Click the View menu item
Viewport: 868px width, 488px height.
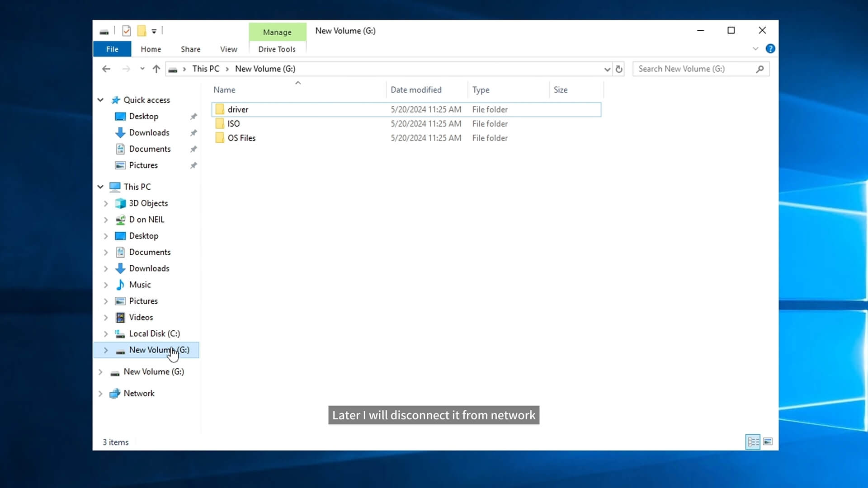[x=229, y=49]
